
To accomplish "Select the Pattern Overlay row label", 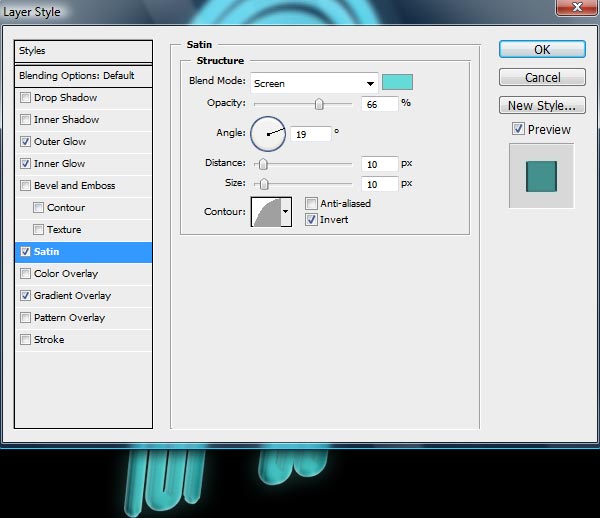I will pos(69,318).
